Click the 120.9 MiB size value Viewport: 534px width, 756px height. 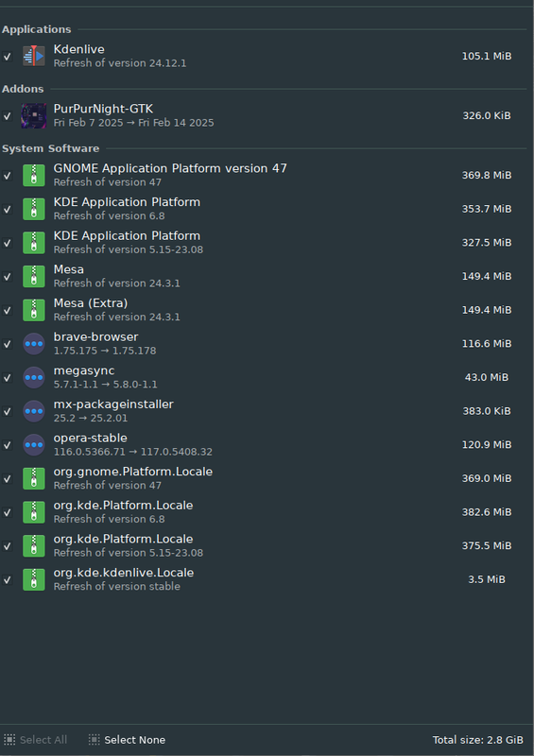487,444
